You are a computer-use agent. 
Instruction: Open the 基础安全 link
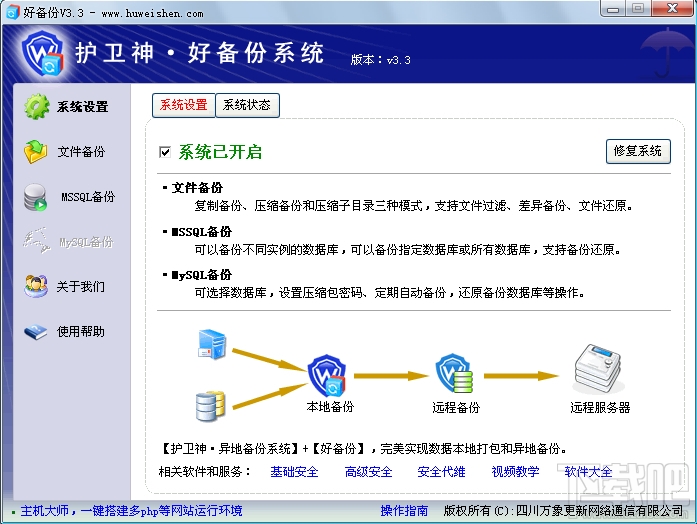click(x=294, y=472)
